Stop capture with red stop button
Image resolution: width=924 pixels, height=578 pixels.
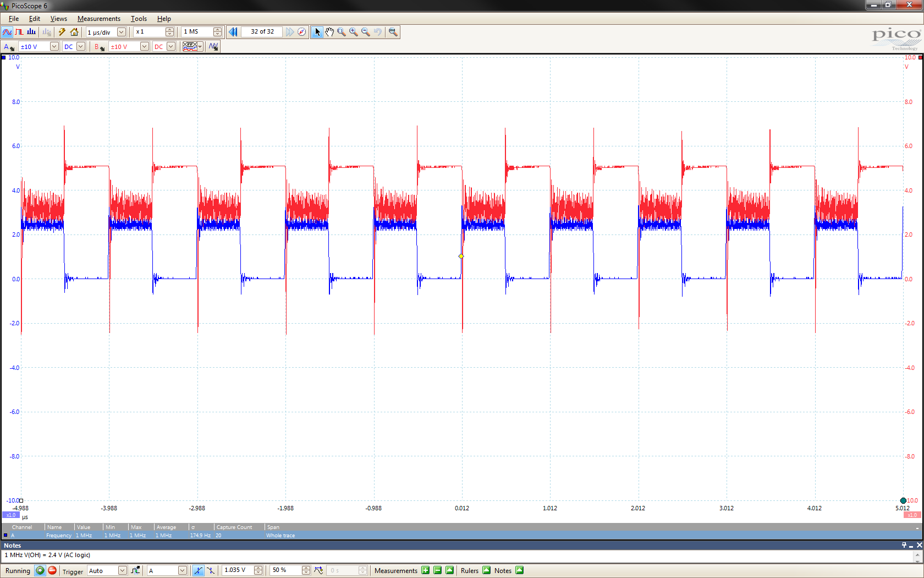coord(52,570)
